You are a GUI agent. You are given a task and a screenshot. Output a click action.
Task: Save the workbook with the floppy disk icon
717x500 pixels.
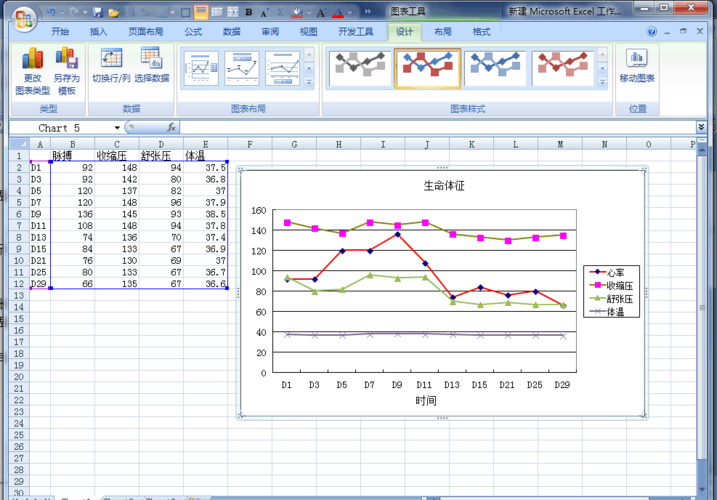[x=97, y=12]
